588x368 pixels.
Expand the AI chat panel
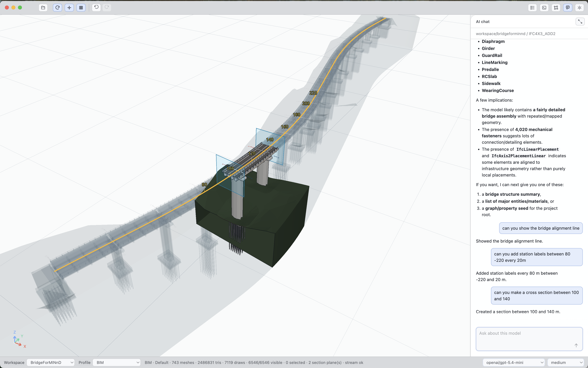580,22
